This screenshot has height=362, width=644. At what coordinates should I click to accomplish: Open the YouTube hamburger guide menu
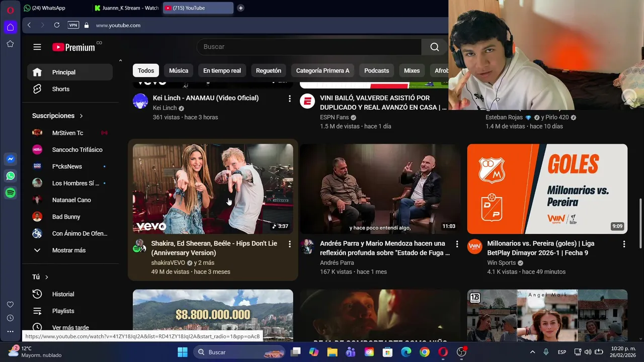point(37,47)
